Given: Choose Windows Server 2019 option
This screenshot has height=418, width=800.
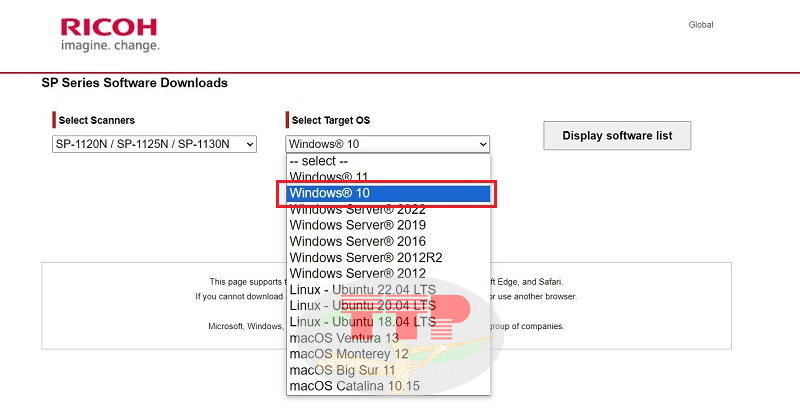Looking at the screenshot, I should 388,225.
